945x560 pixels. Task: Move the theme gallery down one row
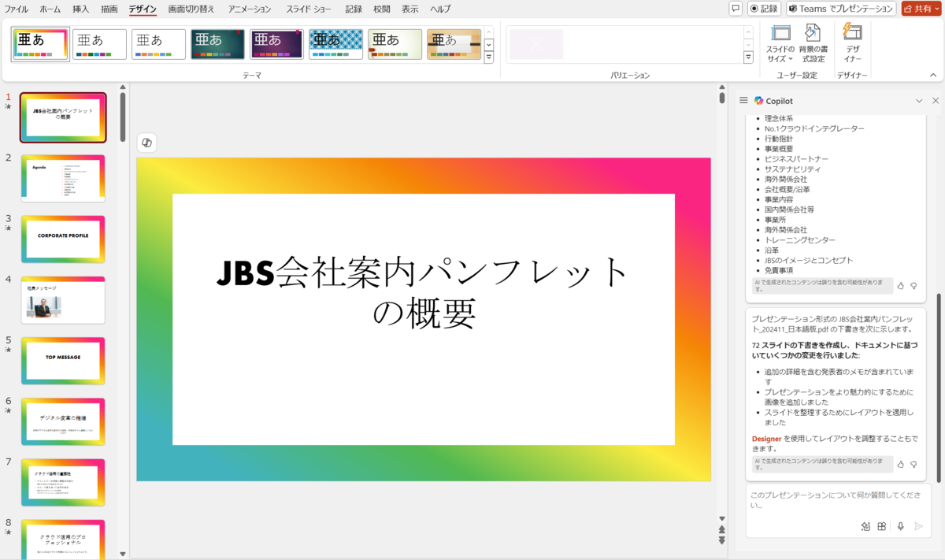click(488, 44)
